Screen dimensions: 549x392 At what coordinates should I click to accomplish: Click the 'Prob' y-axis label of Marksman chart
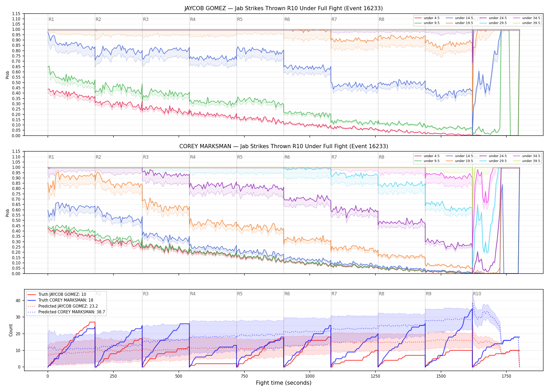8,213
